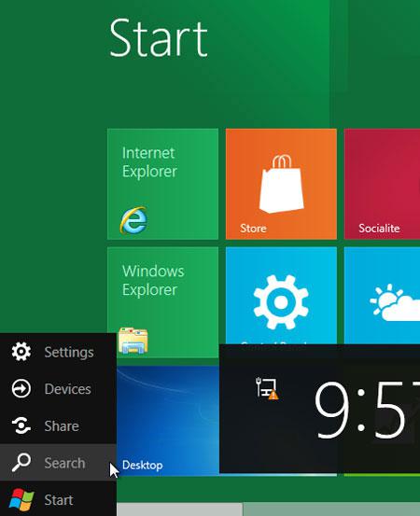
Task: Click the network warning status icon
Action: coord(267,388)
